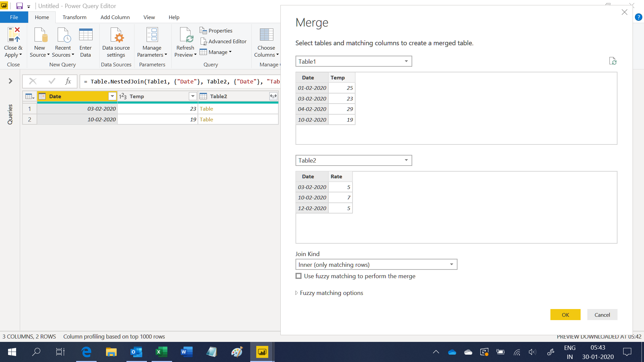The image size is (644, 362).
Task: Click the table menu icon in grid corner
Action: click(30, 96)
